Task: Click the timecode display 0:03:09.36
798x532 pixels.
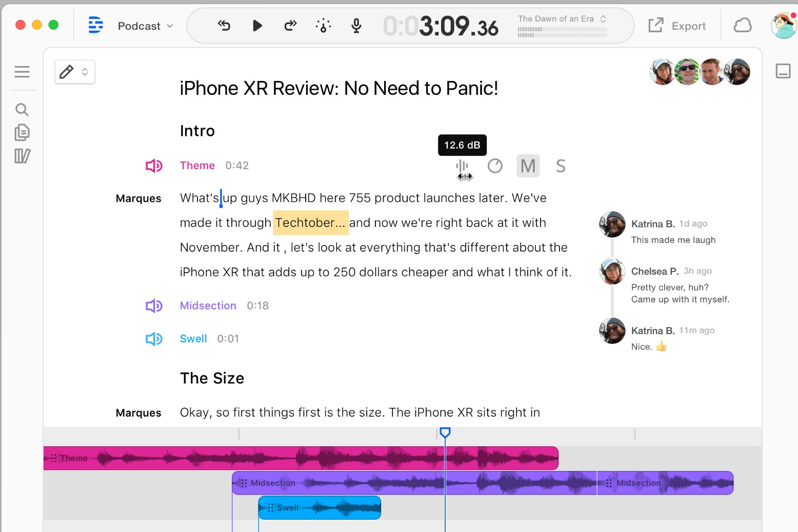Action: (x=441, y=26)
